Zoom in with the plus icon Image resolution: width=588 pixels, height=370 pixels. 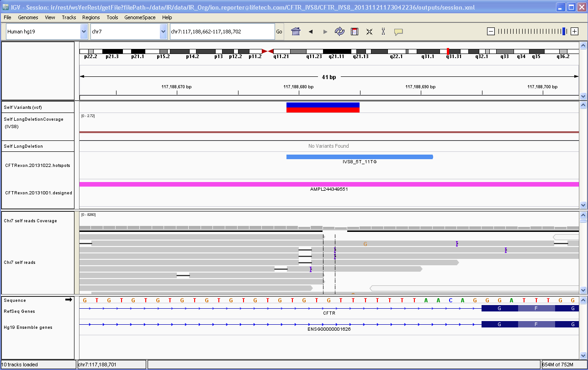pos(575,32)
